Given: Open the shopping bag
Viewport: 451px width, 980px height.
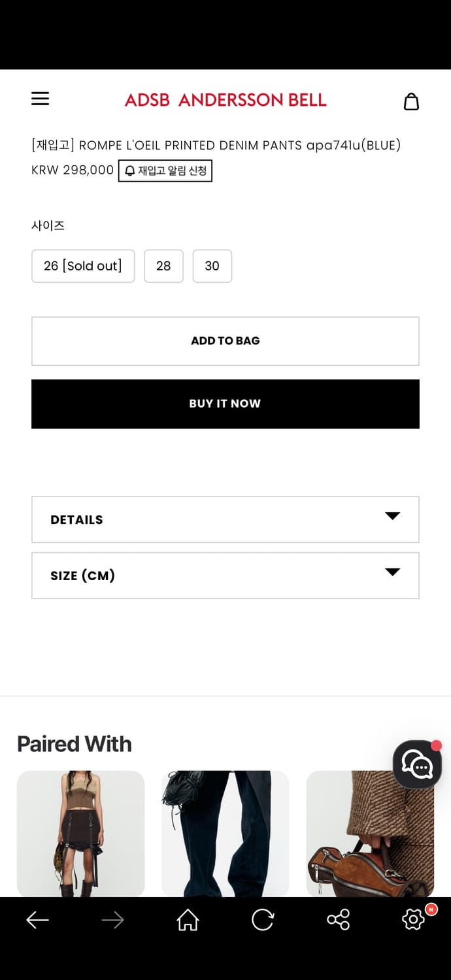Looking at the screenshot, I should coord(411,101).
